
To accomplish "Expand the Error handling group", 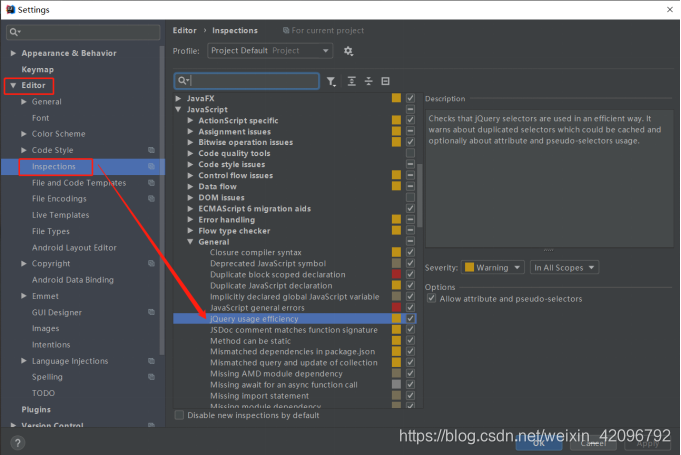I will (x=190, y=220).
